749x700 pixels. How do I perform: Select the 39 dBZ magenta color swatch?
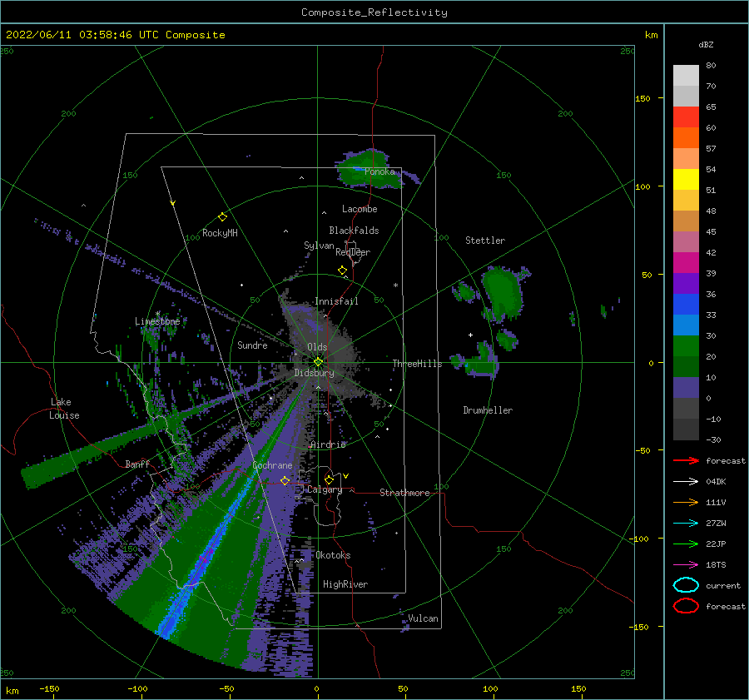click(686, 262)
